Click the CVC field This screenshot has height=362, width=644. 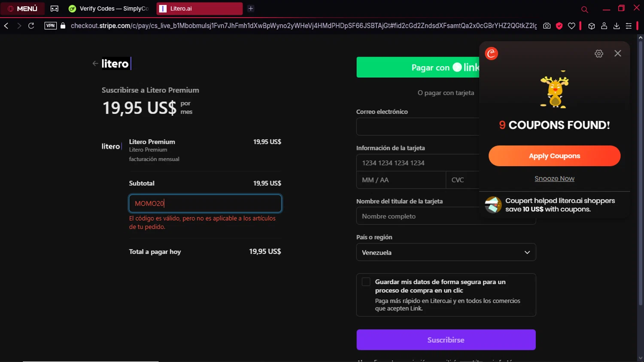click(463, 180)
